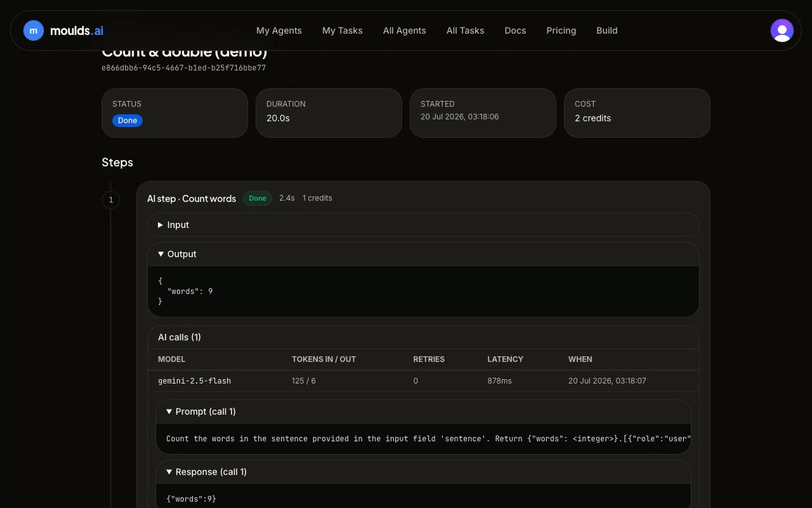Collapse the Response (call 1) section

(x=423, y=472)
